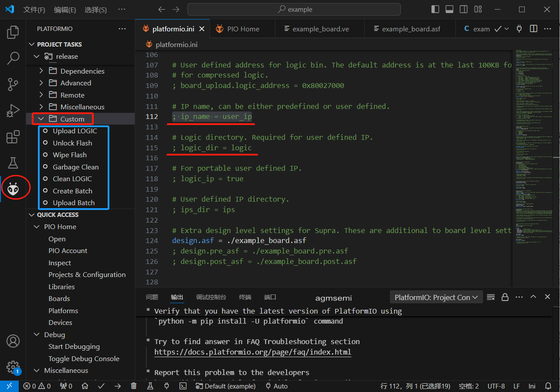This screenshot has width=560, height=392.
Task: Open the Extensions view
Action: point(13,137)
